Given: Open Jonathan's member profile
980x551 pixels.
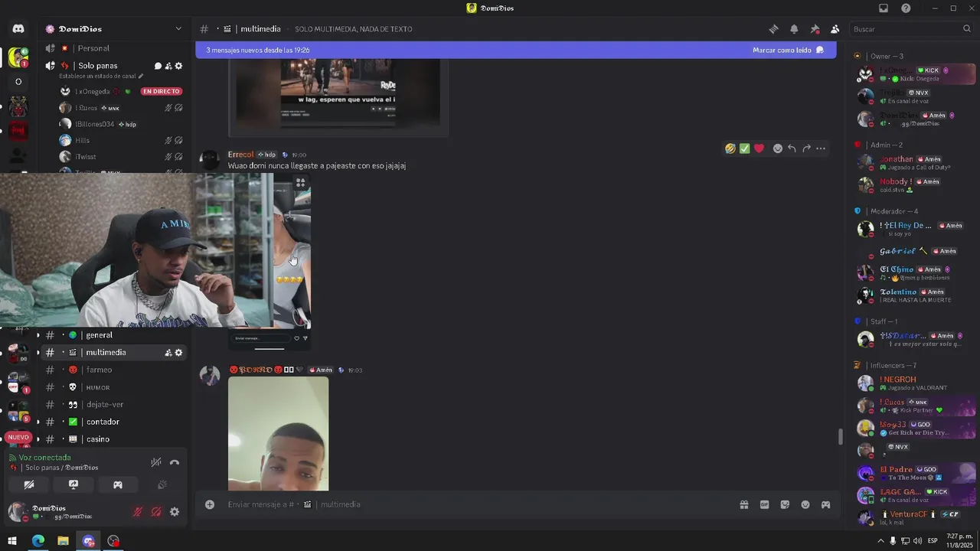Looking at the screenshot, I should point(915,163).
